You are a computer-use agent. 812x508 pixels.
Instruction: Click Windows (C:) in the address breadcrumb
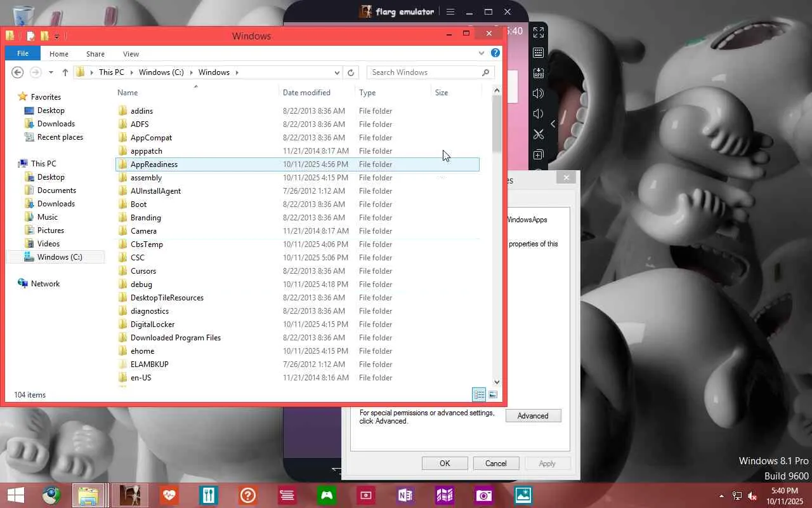(x=161, y=72)
